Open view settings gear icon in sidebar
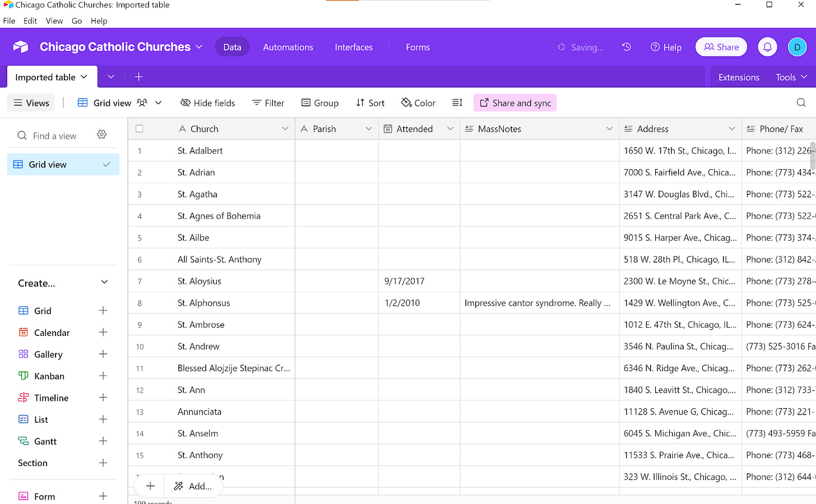Screen dimensions: 816x504 click(101, 135)
